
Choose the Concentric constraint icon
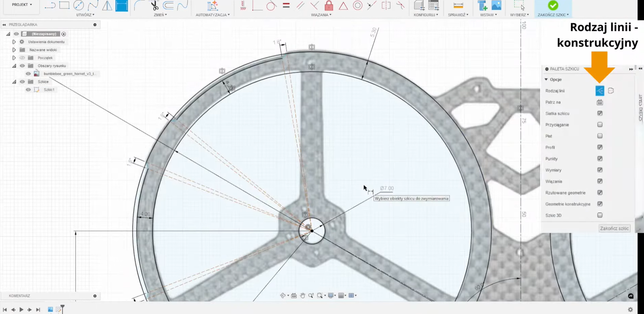[358, 5]
